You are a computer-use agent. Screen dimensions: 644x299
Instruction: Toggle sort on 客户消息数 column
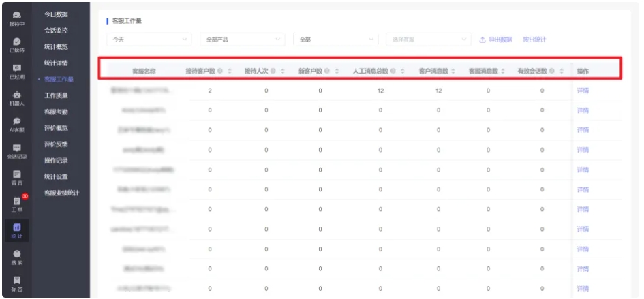(x=454, y=71)
